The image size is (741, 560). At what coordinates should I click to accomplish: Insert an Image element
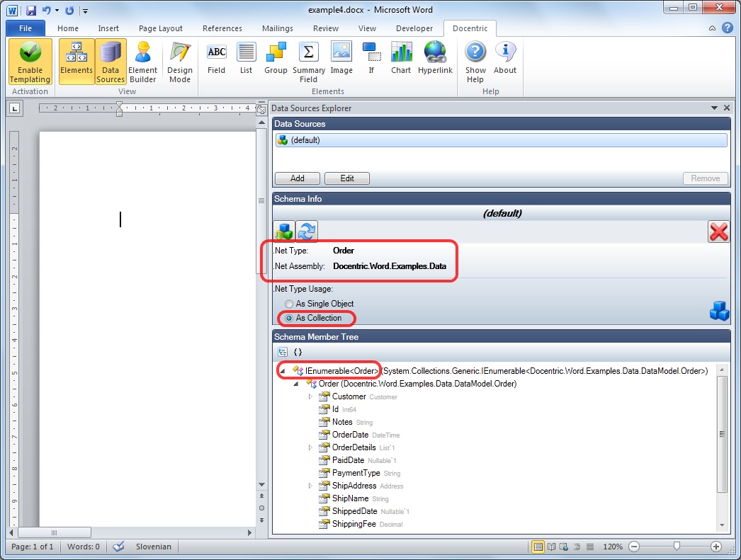click(341, 59)
